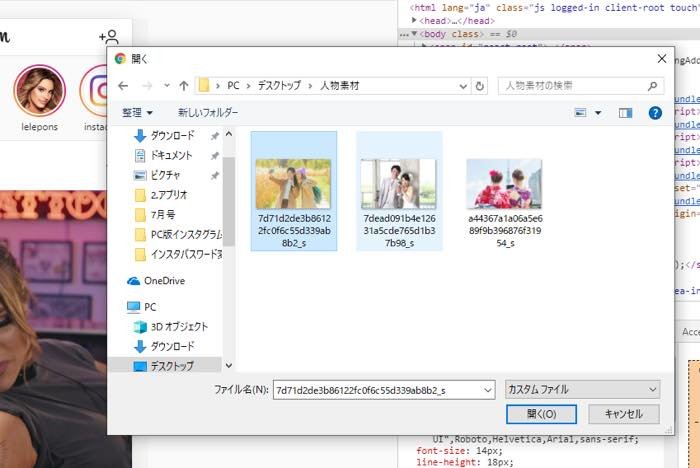
Task: Open lelepons story on Instagram page
Action: (40, 91)
